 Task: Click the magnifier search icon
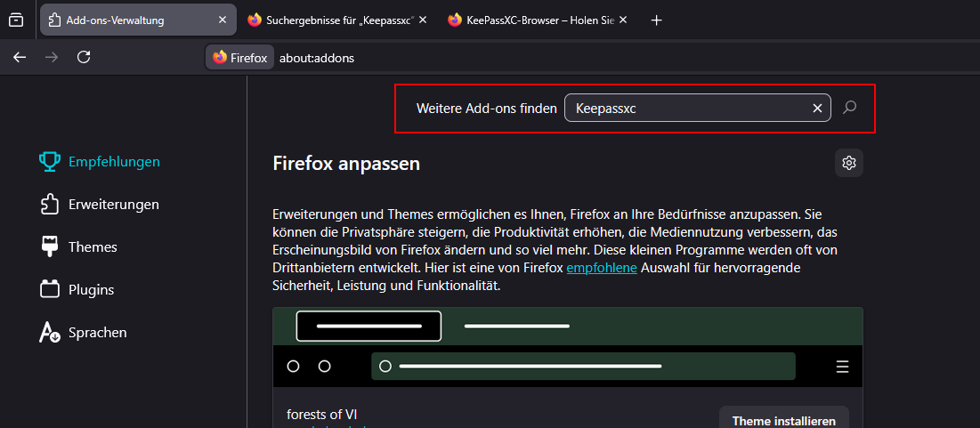coord(849,108)
